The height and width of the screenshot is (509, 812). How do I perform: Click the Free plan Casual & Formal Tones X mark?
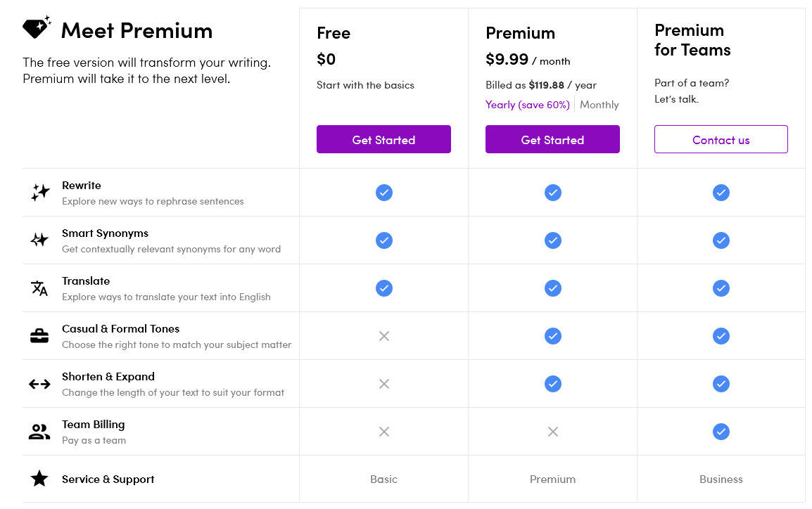(383, 336)
